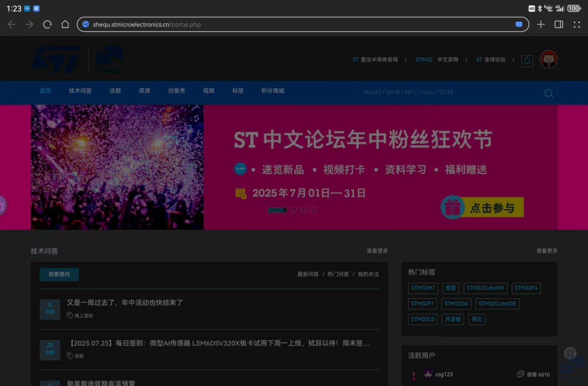Image resolution: width=588 pixels, height=386 pixels.
Task: Select the 其它 hot tag
Action: tap(477, 319)
